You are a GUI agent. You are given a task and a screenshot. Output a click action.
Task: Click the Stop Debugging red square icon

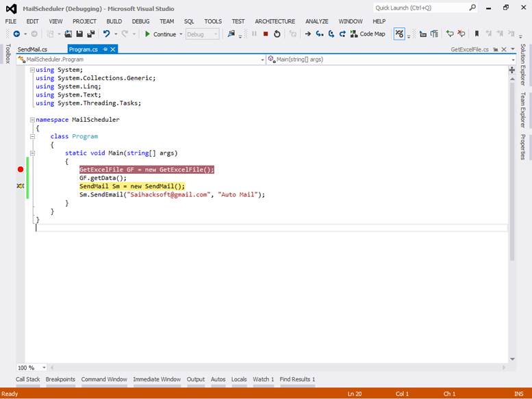tap(266, 34)
